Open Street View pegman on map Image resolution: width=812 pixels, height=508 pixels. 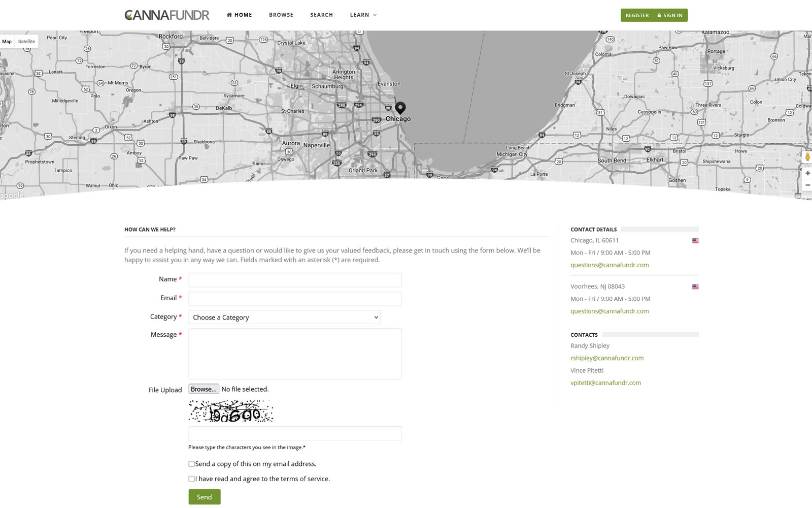pos(807,157)
